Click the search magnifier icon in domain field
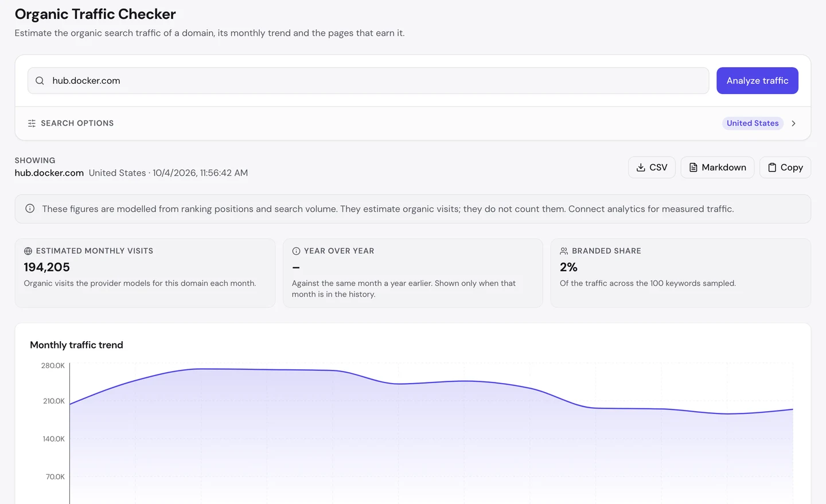 click(x=40, y=81)
